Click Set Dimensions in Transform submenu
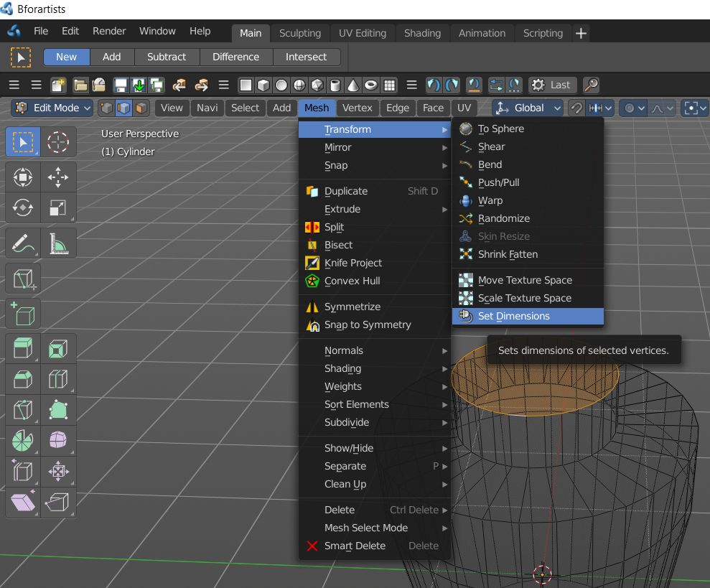The image size is (710, 588). pyautogui.click(x=513, y=316)
